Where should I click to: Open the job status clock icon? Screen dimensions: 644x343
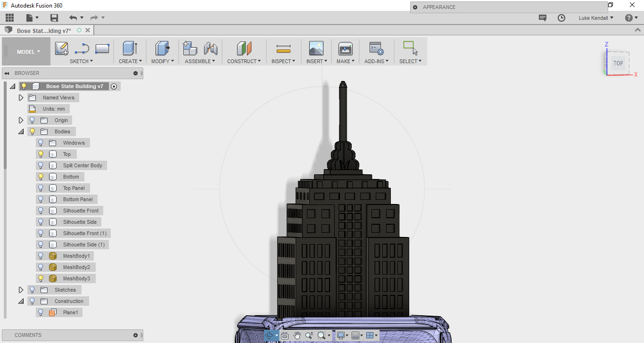(561, 18)
